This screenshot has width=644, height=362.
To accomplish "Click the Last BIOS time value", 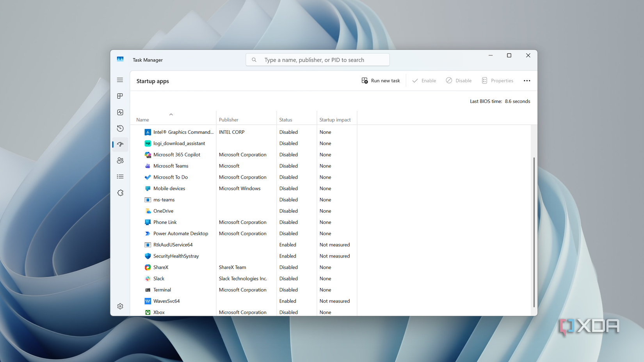I will tap(518, 101).
